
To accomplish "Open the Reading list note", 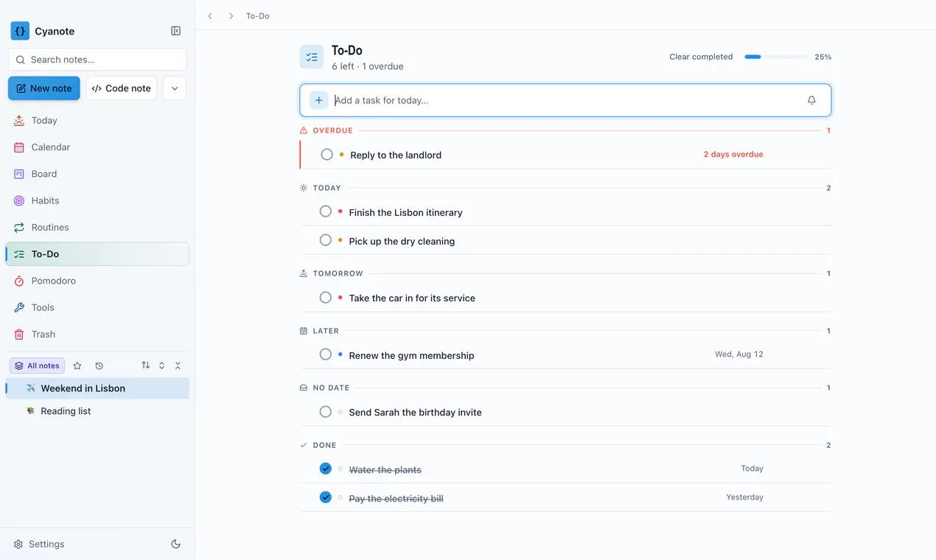I will 97,411.
